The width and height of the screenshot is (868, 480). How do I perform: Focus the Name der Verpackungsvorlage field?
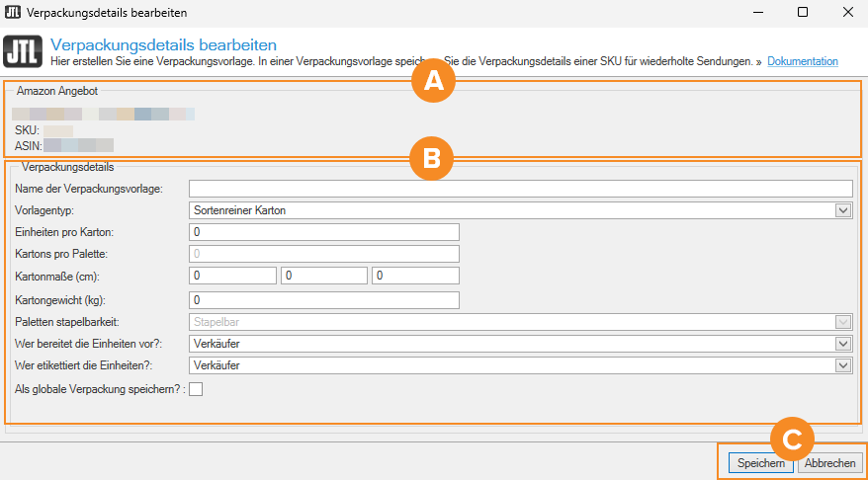click(520, 189)
